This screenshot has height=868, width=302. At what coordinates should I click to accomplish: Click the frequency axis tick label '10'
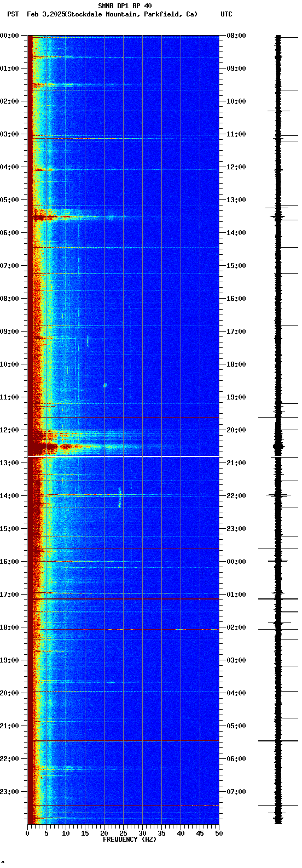tap(66, 833)
